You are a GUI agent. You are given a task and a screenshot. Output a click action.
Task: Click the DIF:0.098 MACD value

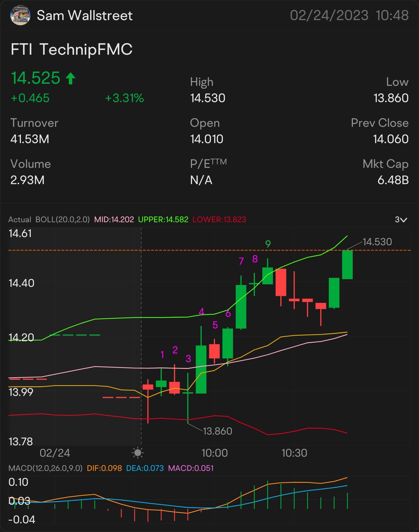click(x=104, y=468)
